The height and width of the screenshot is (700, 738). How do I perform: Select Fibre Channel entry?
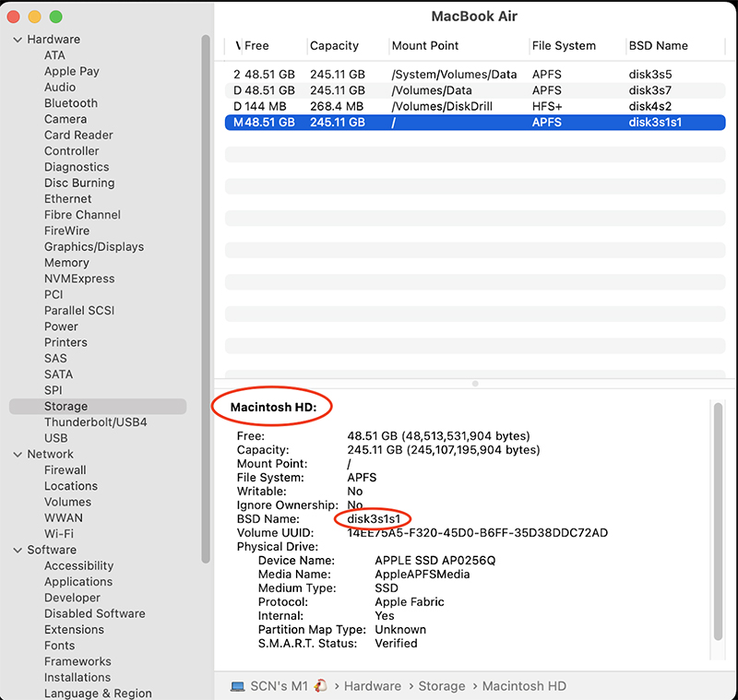(82, 215)
